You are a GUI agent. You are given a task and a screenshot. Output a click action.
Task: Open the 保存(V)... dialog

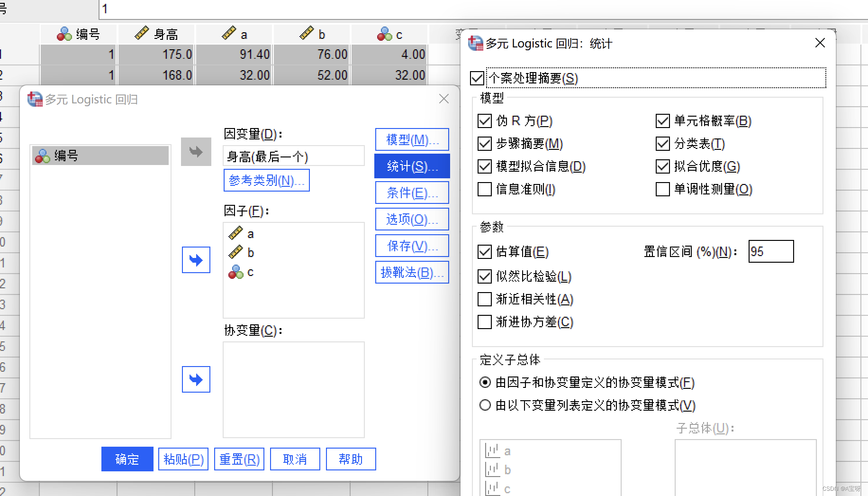pyautogui.click(x=412, y=246)
